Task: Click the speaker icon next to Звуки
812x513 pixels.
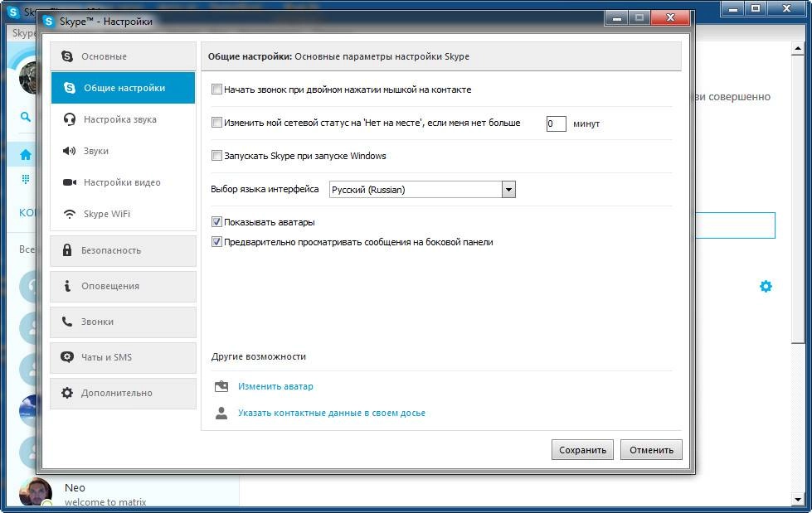Action: pos(70,151)
